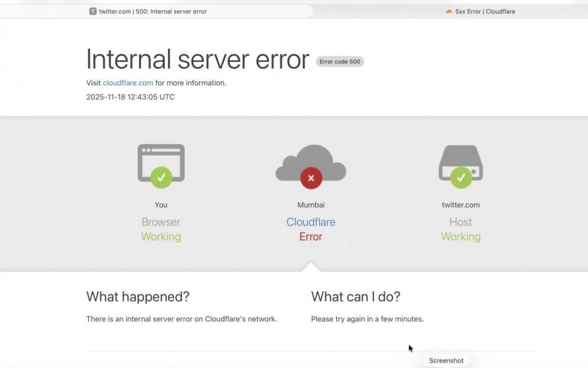Click the 'What can I do?' heading

pyautogui.click(x=356, y=297)
